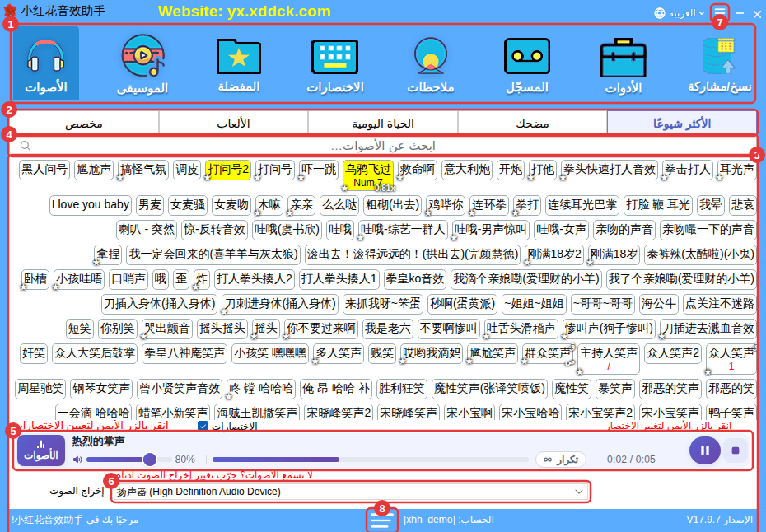Play the 暴笑声 sound
The height and width of the screenshot is (532, 766).
click(615, 389)
